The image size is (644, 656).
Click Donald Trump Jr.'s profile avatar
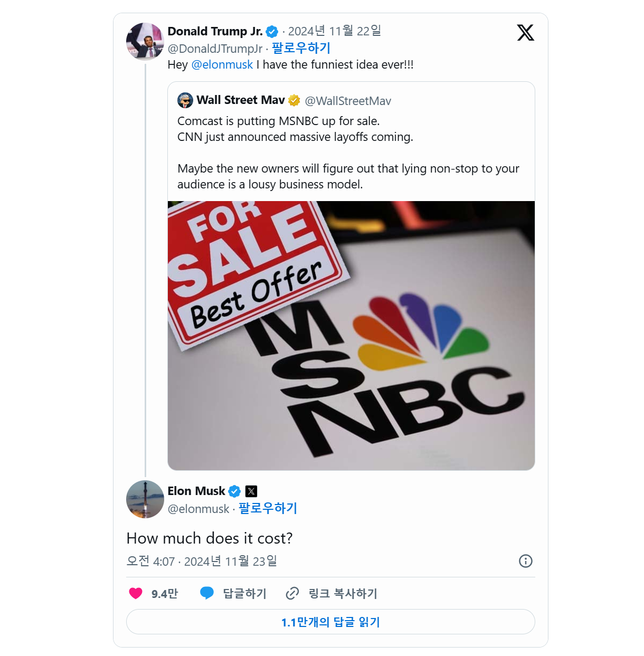tap(145, 41)
